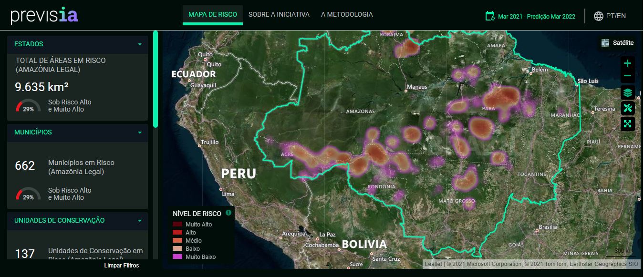Click Limpar Filtros button
Screen dimensions: 644x277
(122, 265)
